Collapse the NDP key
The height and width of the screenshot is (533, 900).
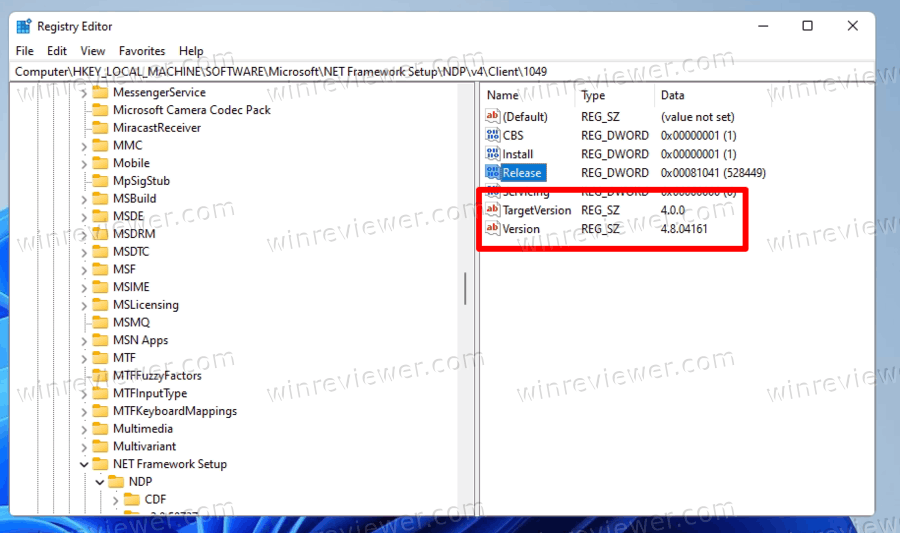pyautogui.click(x=99, y=482)
